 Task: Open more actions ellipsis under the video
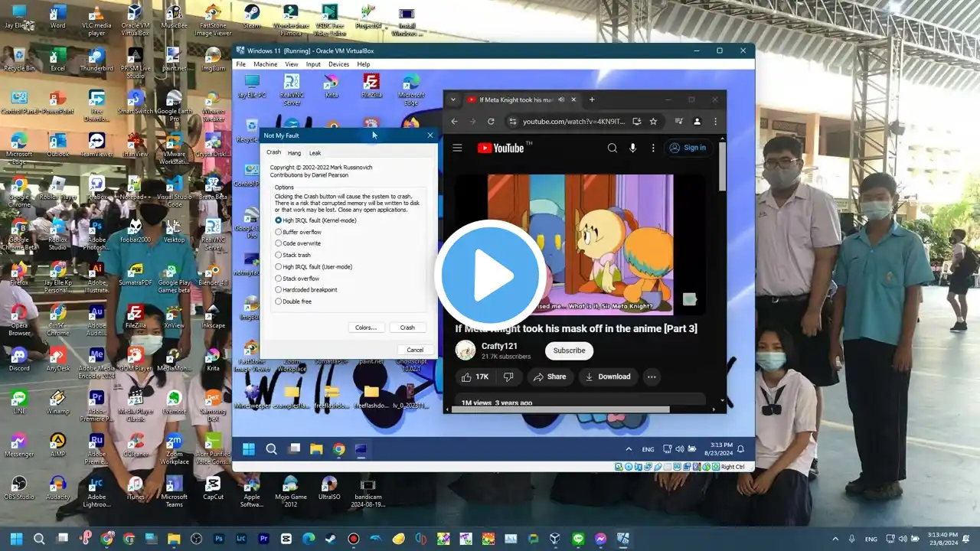click(x=652, y=377)
